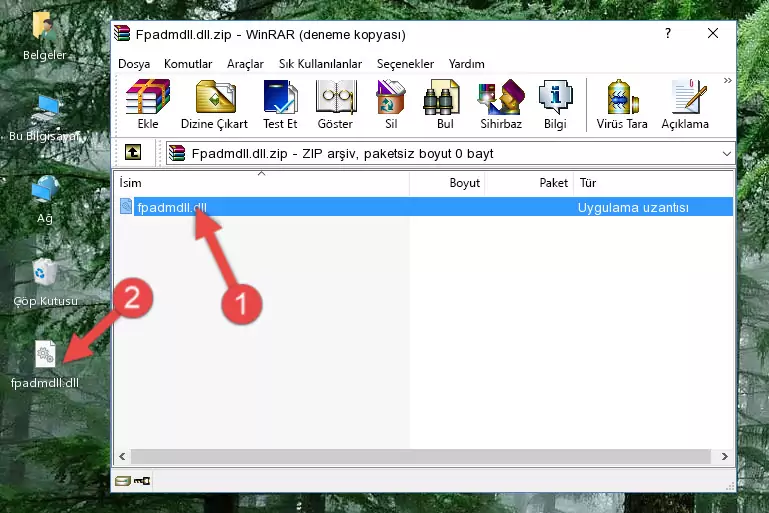Viewport: 769px width, 513px height.
Task: Click the key password icon in status bar
Action: pos(142,481)
